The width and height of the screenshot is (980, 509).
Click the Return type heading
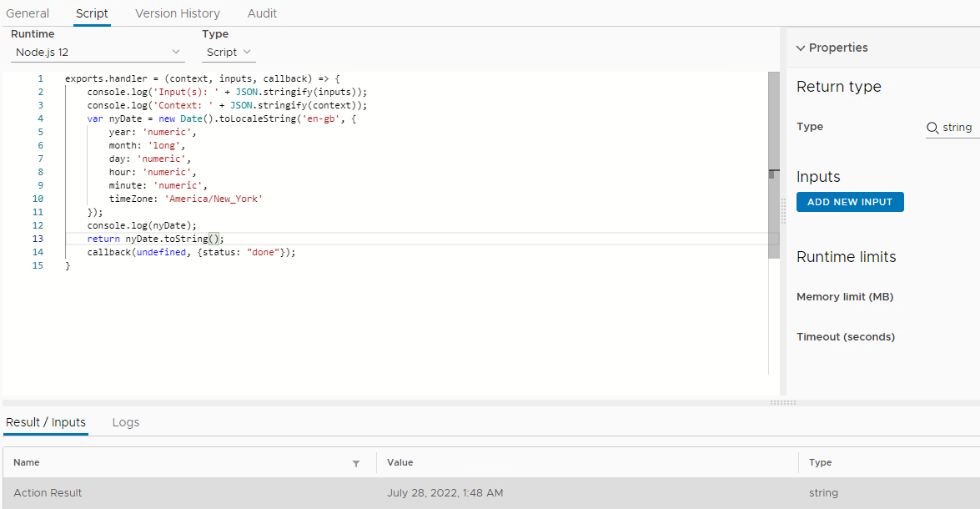tap(839, 87)
